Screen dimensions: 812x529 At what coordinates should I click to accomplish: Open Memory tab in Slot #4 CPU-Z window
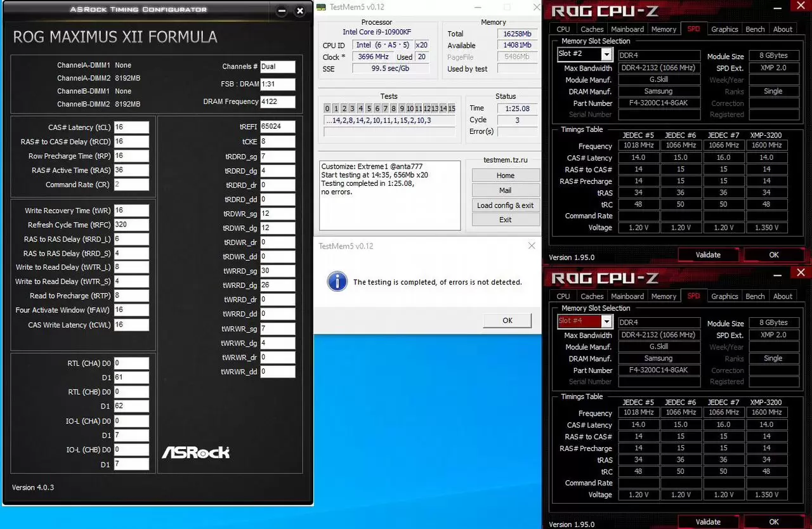(664, 296)
